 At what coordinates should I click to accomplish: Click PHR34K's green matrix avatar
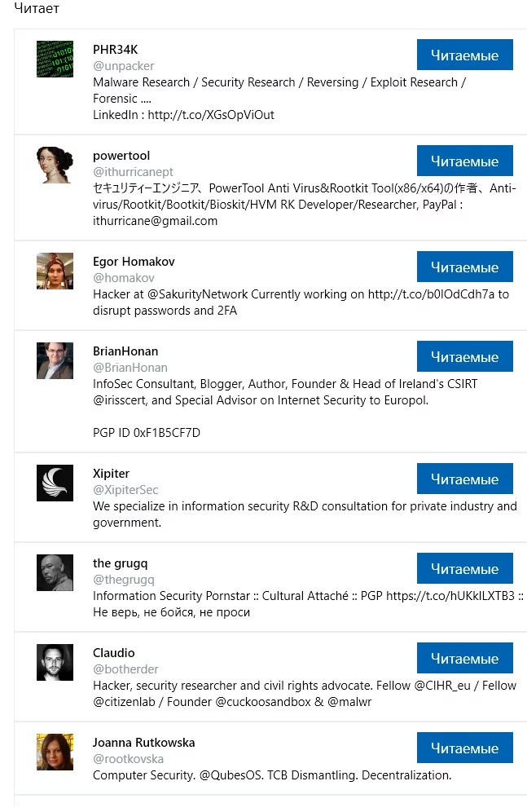pos(55,59)
